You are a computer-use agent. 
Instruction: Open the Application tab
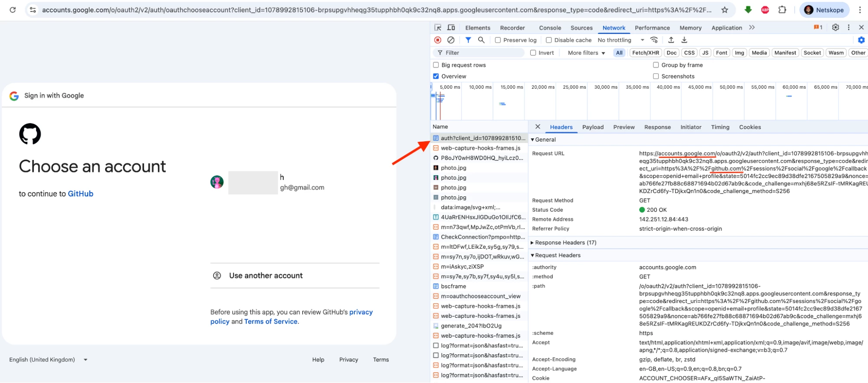pyautogui.click(x=726, y=28)
